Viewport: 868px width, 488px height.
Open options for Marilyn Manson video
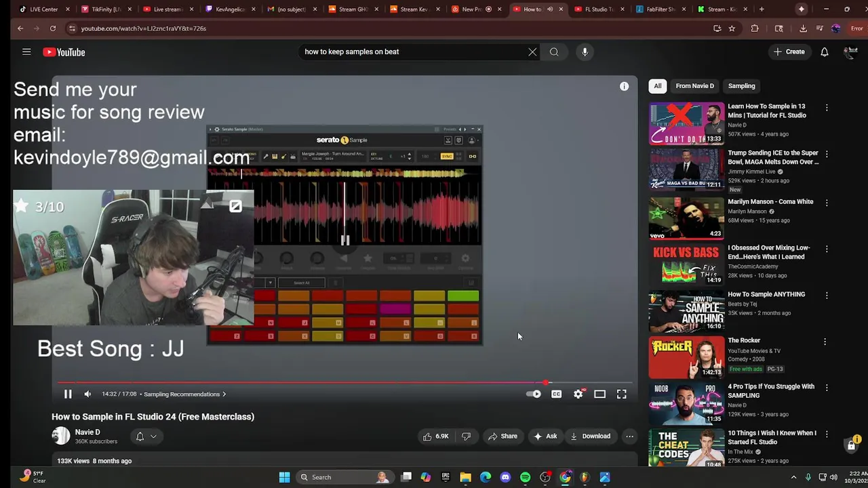(827, 202)
